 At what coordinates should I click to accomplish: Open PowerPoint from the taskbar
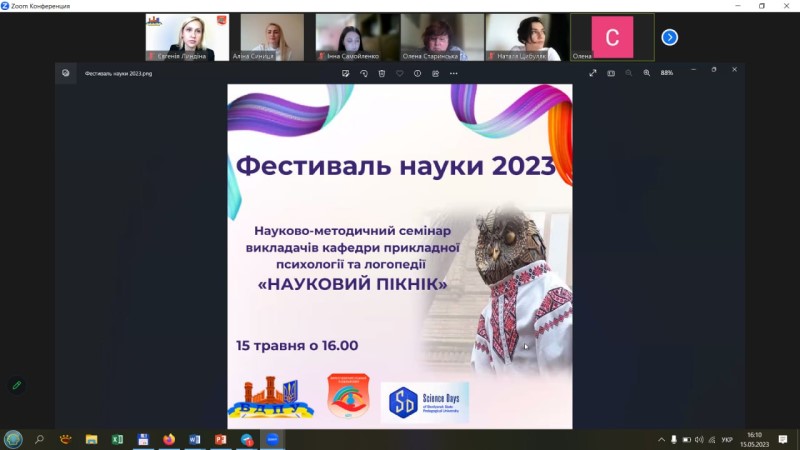point(220,439)
